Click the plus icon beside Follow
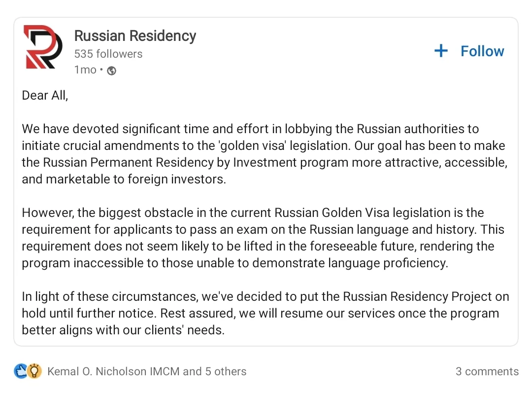The image size is (532, 393). click(441, 51)
